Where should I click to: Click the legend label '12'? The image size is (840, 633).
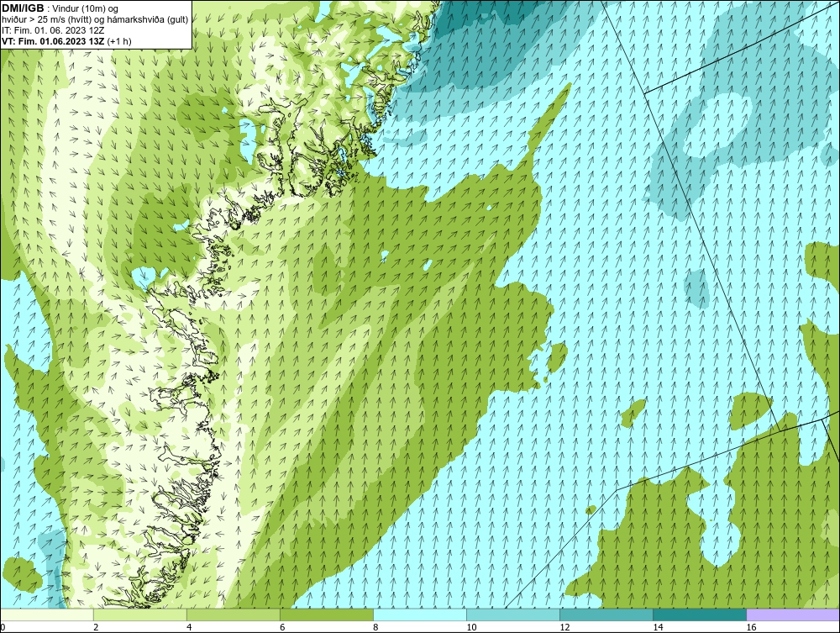pyautogui.click(x=564, y=627)
